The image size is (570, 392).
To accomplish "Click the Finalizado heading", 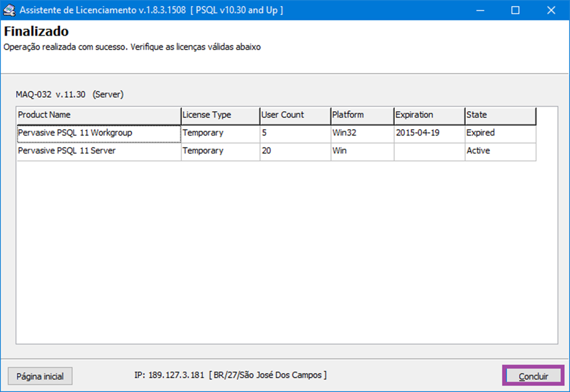I will [x=36, y=31].
